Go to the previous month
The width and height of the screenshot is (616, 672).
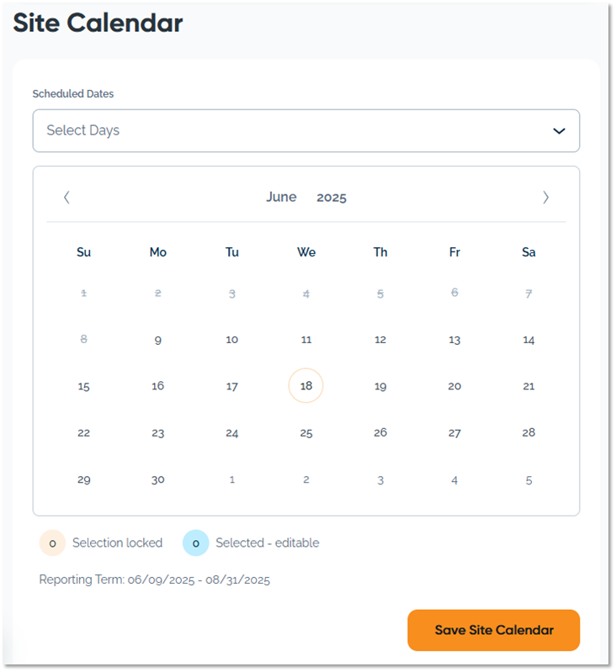(x=66, y=198)
